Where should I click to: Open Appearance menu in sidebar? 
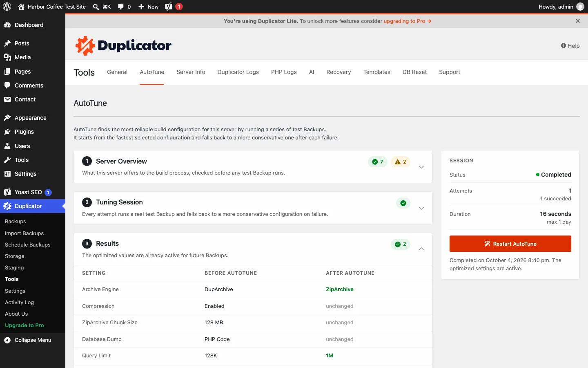click(33, 118)
